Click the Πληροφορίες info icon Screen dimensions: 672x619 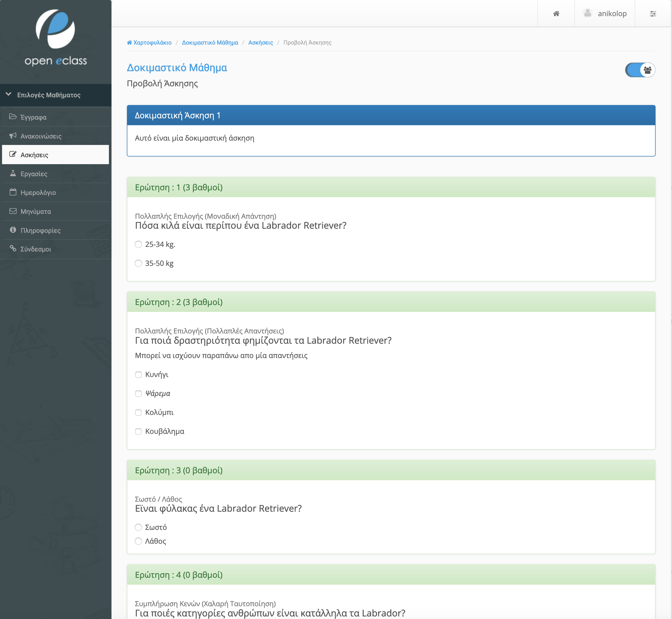click(x=13, y=230)
